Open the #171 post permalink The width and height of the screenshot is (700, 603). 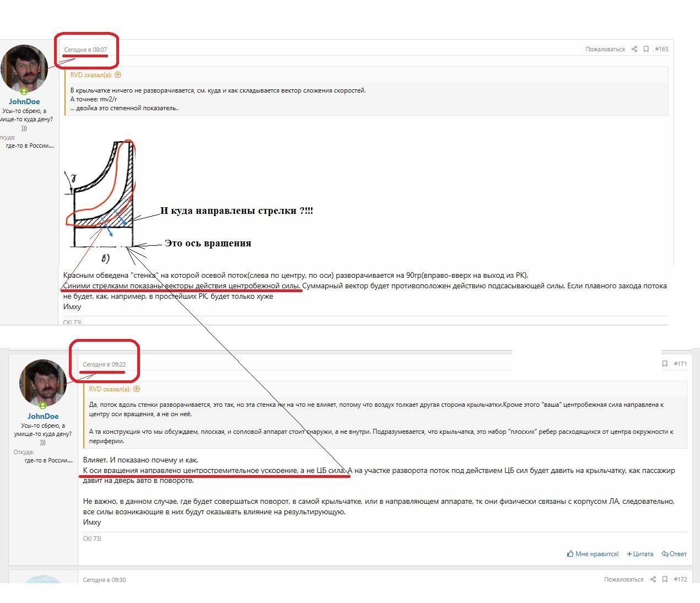click(680, 364)
